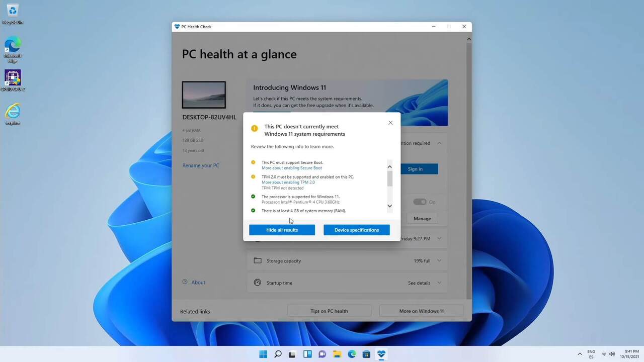Click the 'DESKTOP-82UV4HL' device name

[209, 117]
